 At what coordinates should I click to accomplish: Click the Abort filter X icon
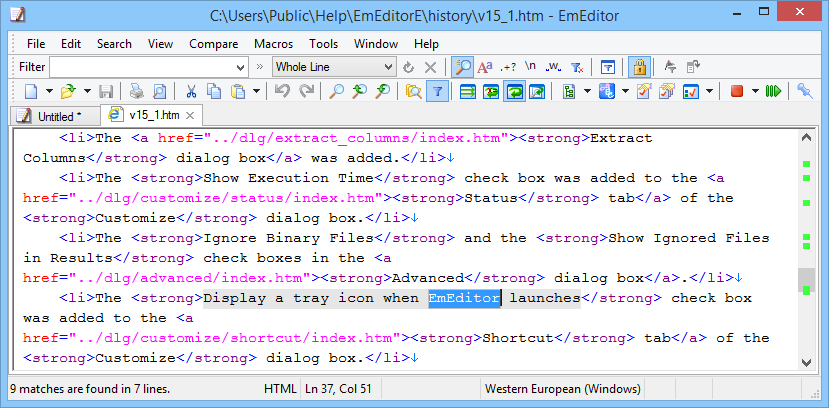tap(431, 67)
